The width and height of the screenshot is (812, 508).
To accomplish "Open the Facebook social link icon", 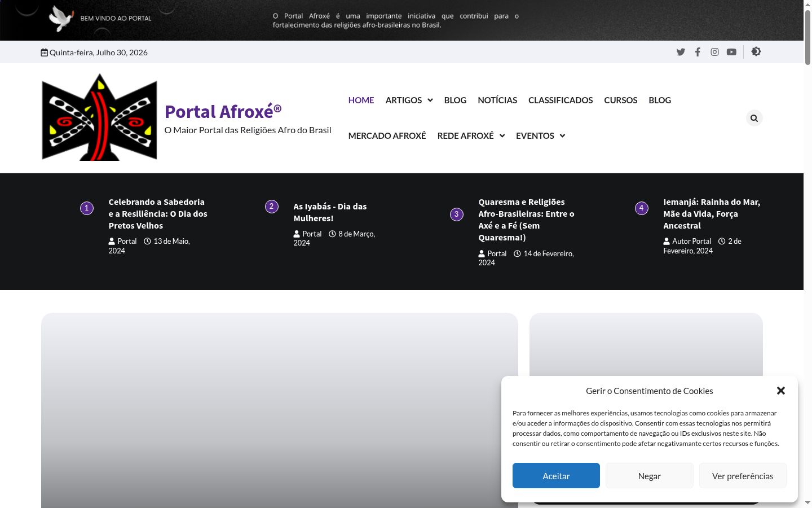I will point(698,52).
